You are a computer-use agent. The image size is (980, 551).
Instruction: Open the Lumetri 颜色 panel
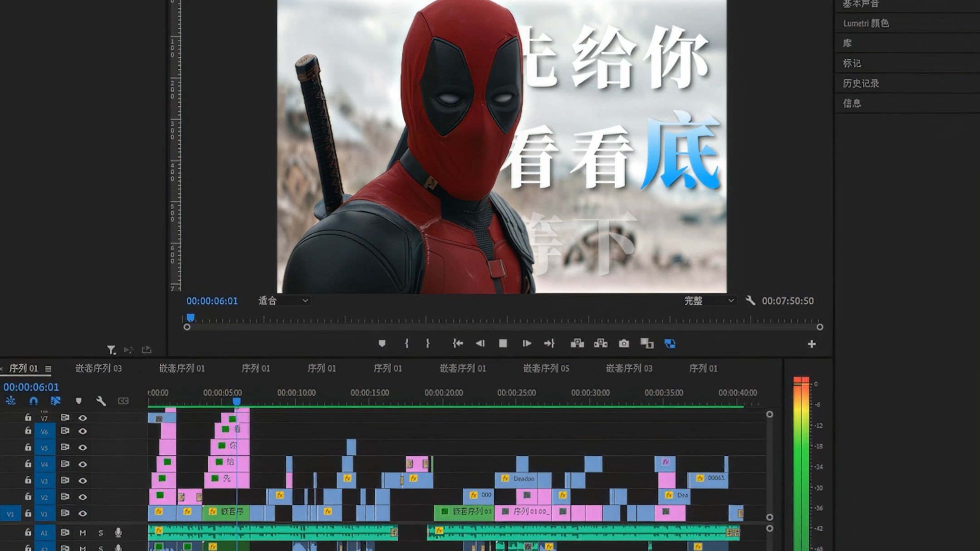pos(866,24)
